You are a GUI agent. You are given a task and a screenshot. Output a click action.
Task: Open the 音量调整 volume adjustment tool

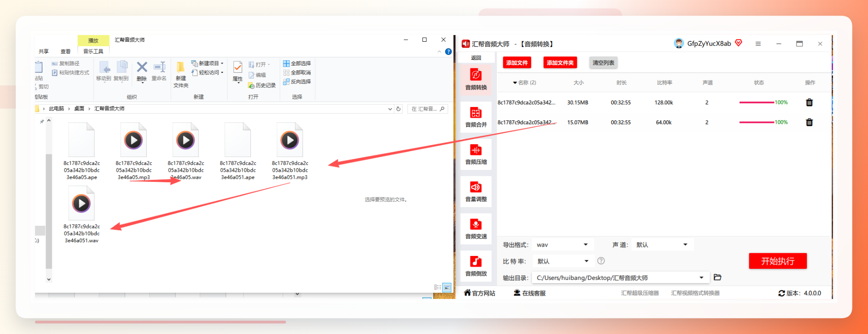(476, 191)
